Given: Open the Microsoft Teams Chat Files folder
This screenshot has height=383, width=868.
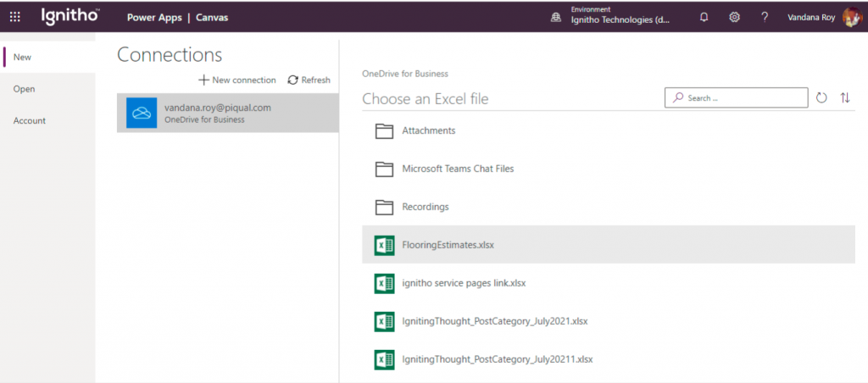Looking at the screenshot, I should pos(609,169).
